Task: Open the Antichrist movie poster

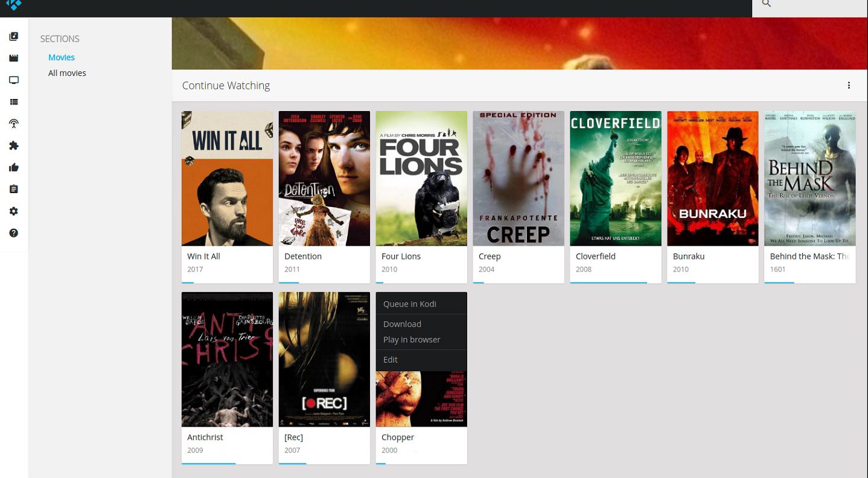Action: pos(227,360)
